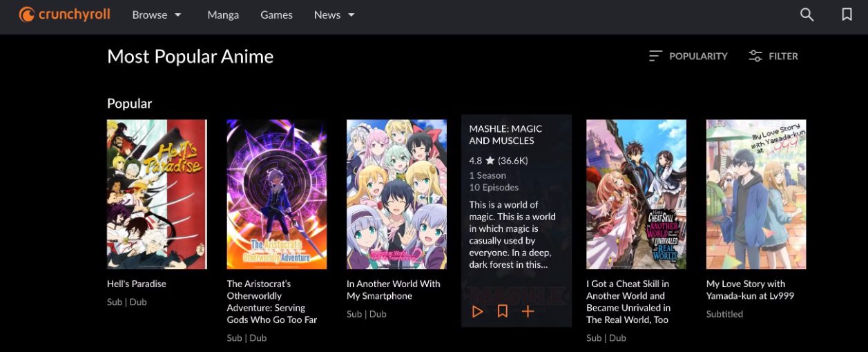Viewport: 868px width, 352px height.
Task: Open The Aristocrat's Otherworldly Adventure poster
Action: click(x=277, y=194)
